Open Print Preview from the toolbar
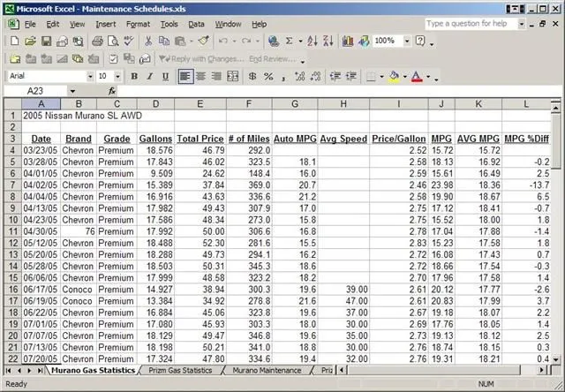565x392 pixels. click(x=113, y=41)
